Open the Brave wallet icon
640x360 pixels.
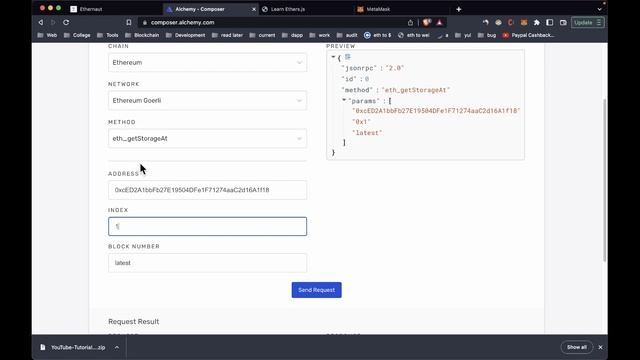tap(563, 22)
